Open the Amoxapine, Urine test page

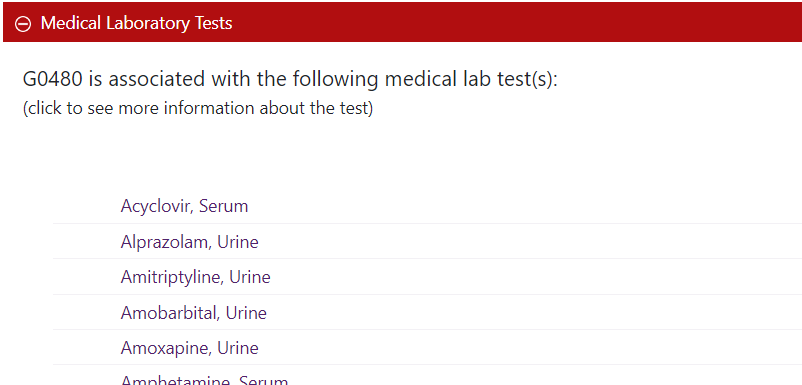coord(189,348)
